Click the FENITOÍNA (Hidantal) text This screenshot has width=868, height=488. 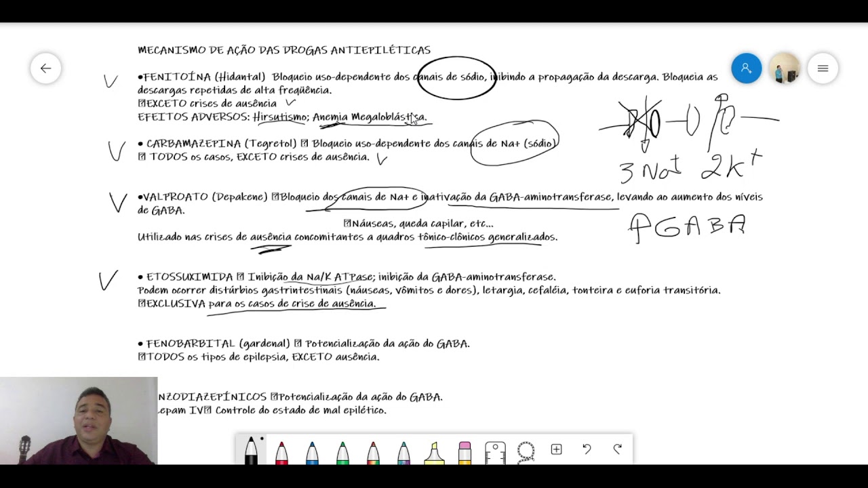tap(204, 77)
